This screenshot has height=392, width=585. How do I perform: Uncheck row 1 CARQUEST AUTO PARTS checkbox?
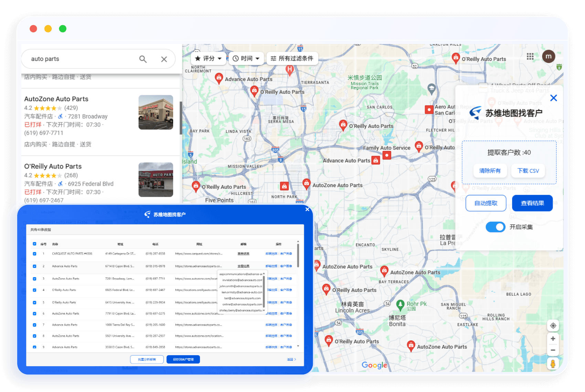tap(34, 254)
